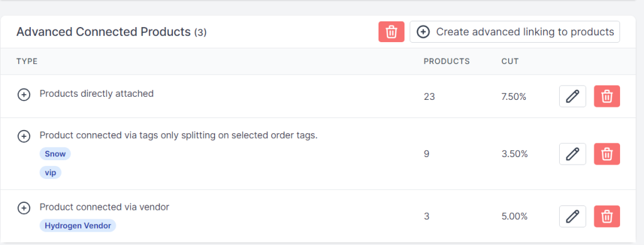
Task: Edit the Hydrogen Vendor connection row
Action: (572, 216)
